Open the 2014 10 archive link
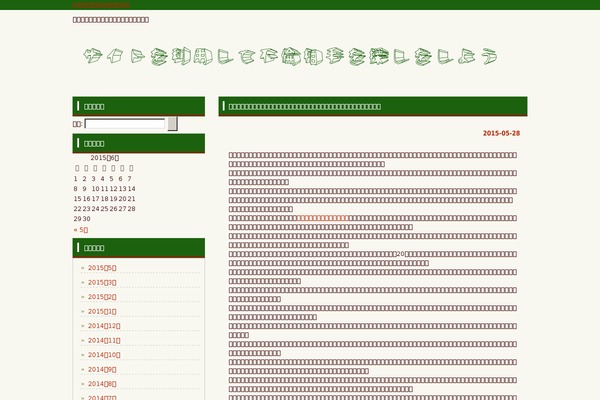The image size is (600, 400). 104,355
